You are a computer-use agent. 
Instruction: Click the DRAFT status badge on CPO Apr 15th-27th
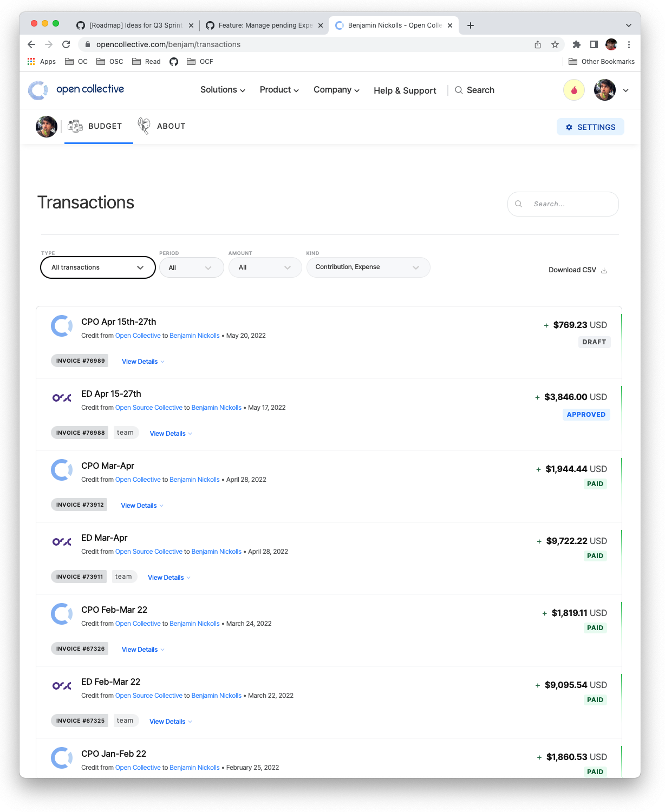click(594, 342)
